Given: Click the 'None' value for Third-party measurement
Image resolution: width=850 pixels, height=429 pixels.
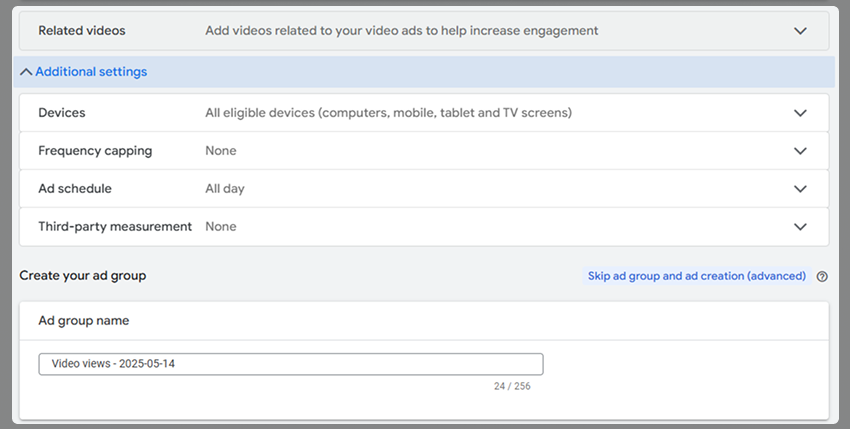Looking at the screenshot, I should 221,227.
